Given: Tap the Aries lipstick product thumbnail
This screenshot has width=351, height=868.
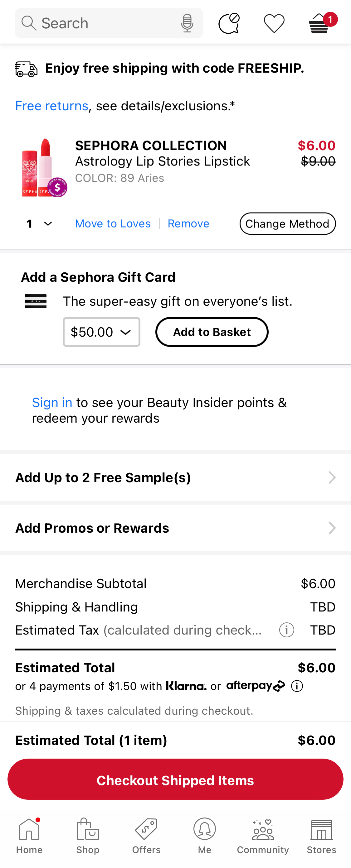Looking at the screenshot, I should point(43,167).
